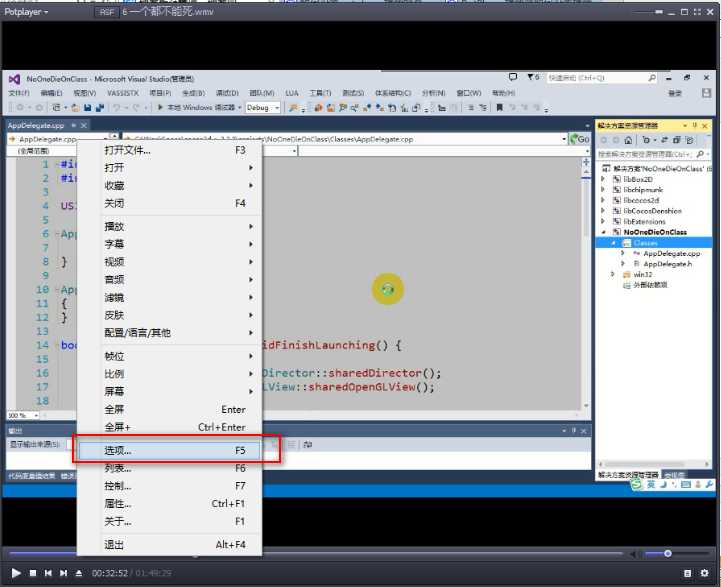Seek on the video progress bar
This screenshot has height=587, width=721.
coord(317,553)
